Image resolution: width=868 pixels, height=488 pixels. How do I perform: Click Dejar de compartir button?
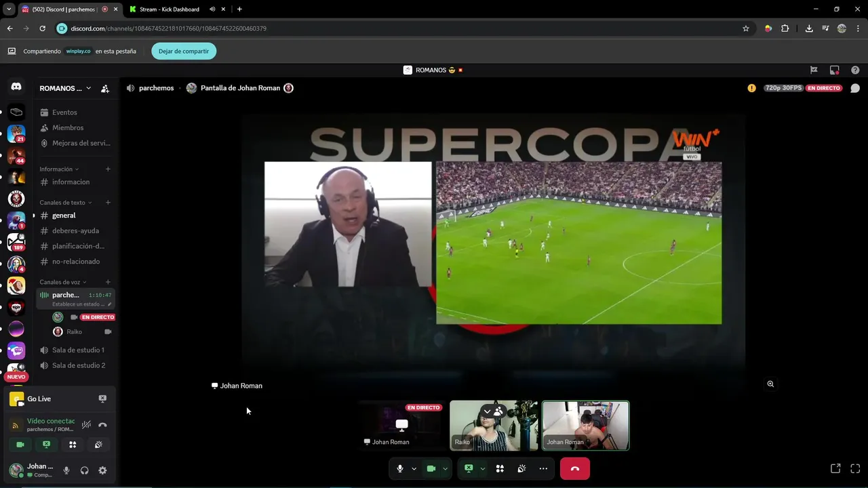point(184,51)
